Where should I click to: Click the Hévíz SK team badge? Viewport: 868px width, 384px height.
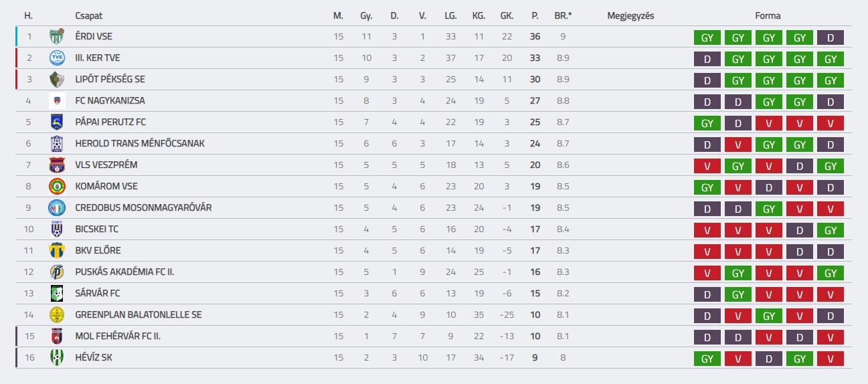pyautogui.click(x=57, y=358)
